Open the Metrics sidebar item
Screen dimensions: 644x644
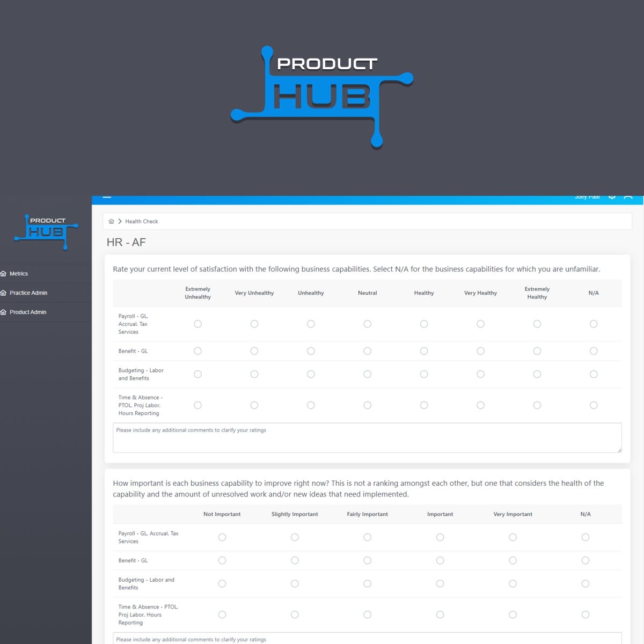pos(46,274)
